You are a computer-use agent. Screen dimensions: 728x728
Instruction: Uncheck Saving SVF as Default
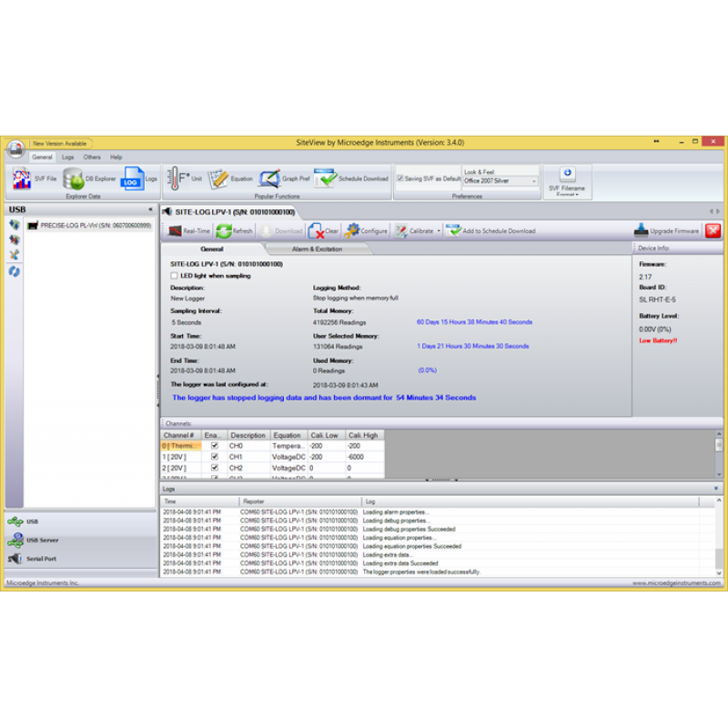coord(399,178)
